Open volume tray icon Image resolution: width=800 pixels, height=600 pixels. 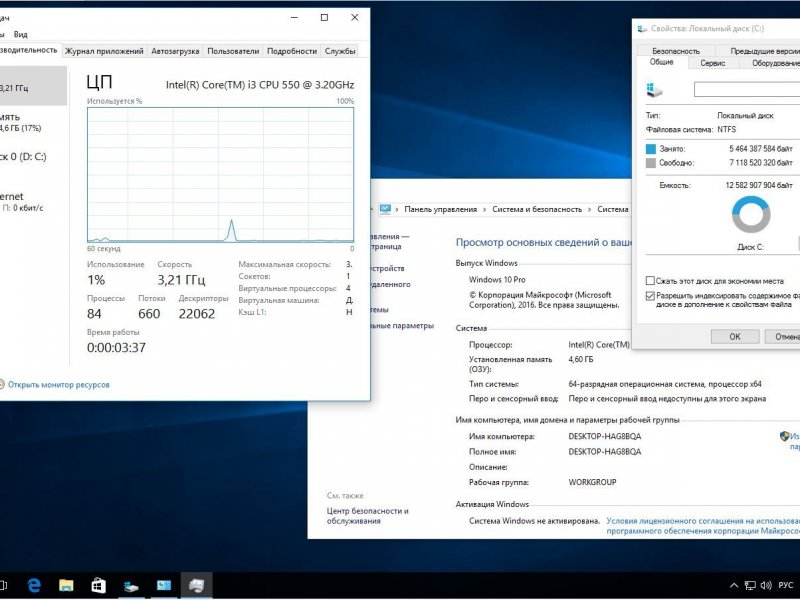pos(766,585)
